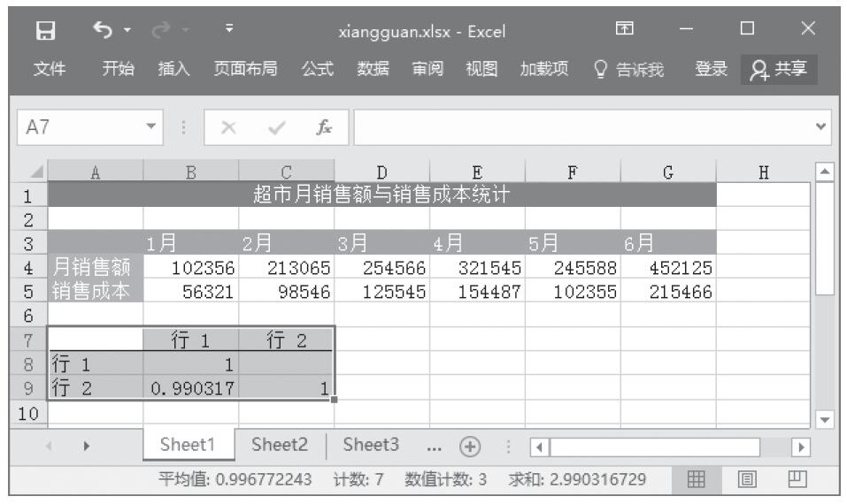Viewport: 847px width, 504px height.
Task: Open Ribbon Display Options icon
Action: [626, 33]
